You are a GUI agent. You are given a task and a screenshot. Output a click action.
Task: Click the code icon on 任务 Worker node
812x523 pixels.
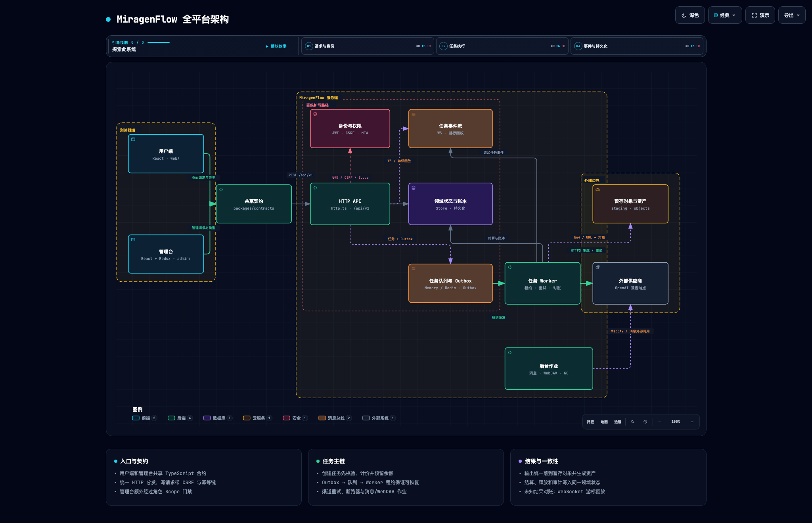(510, 267)
